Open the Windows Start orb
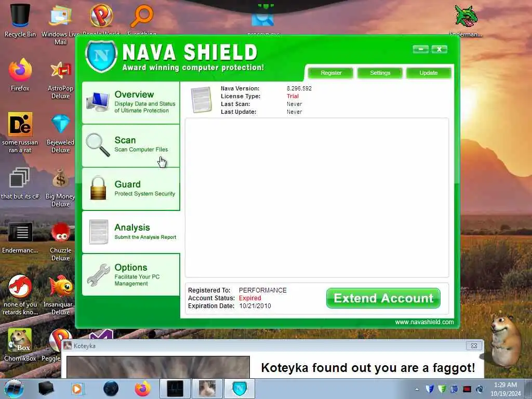532x399 pixels. coord(14,389)
